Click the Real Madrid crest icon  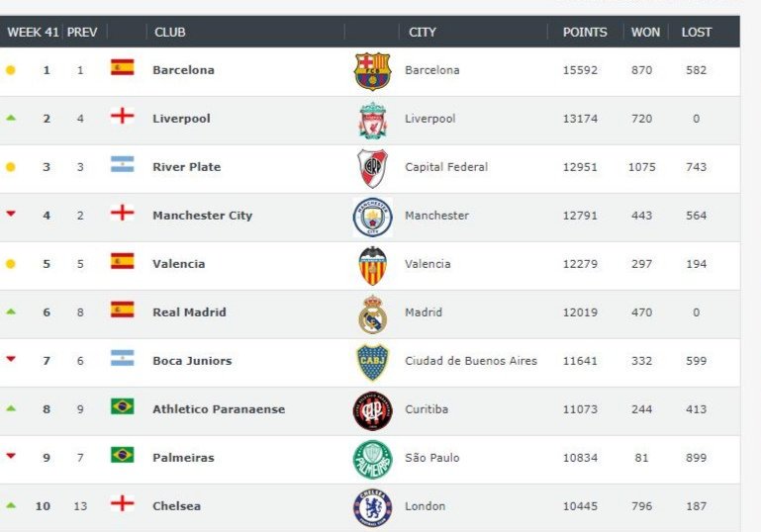tap(372, 313)
